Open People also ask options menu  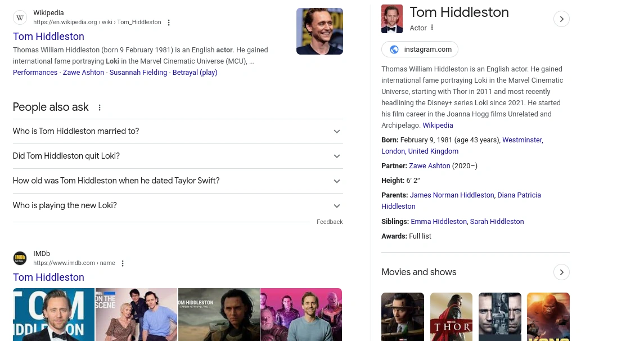100,107
